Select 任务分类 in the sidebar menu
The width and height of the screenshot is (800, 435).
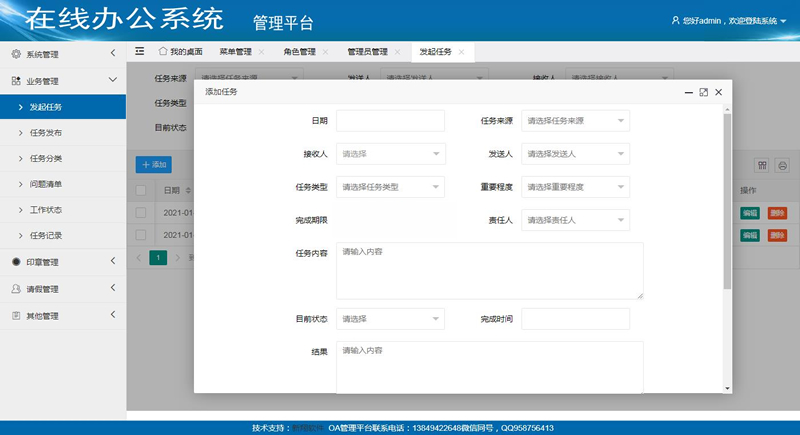pyautogui.click(x=46, y=158)
